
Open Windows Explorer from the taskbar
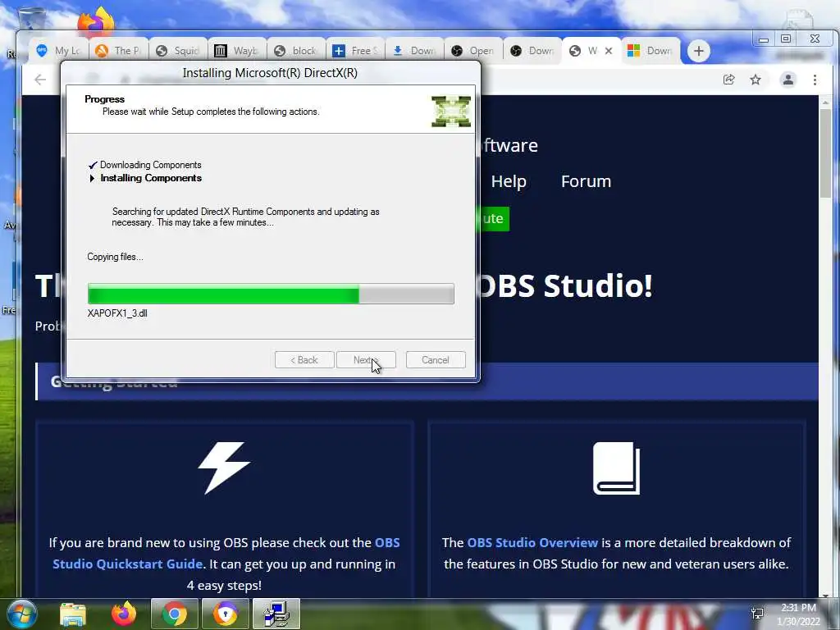(73, 614)
